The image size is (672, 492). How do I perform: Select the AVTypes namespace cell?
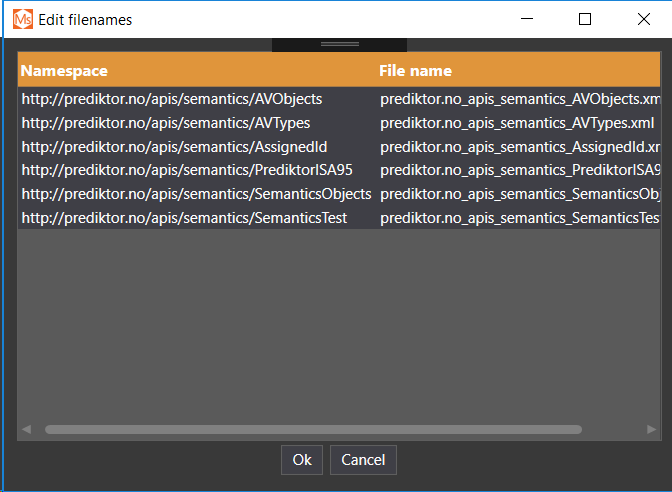point(166,123)
